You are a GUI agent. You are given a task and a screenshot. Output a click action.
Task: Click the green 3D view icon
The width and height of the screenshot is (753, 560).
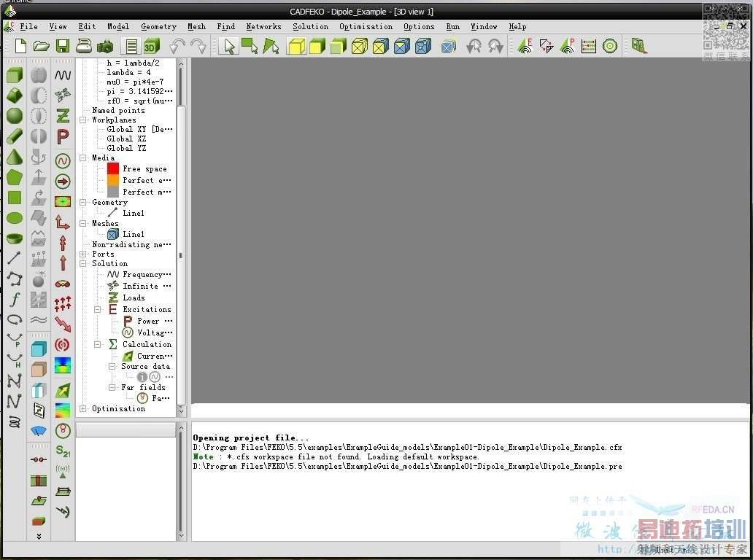(152, 46)
